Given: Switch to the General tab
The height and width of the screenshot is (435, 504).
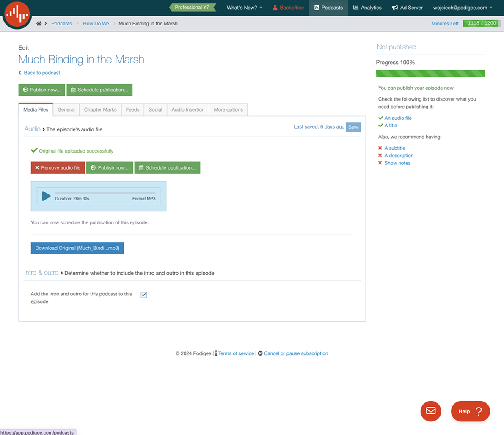Looking at the screenshot, I should 66,109.
